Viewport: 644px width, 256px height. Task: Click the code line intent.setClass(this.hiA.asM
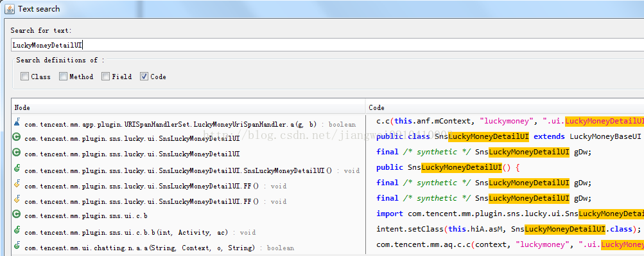tap(509, 229)
